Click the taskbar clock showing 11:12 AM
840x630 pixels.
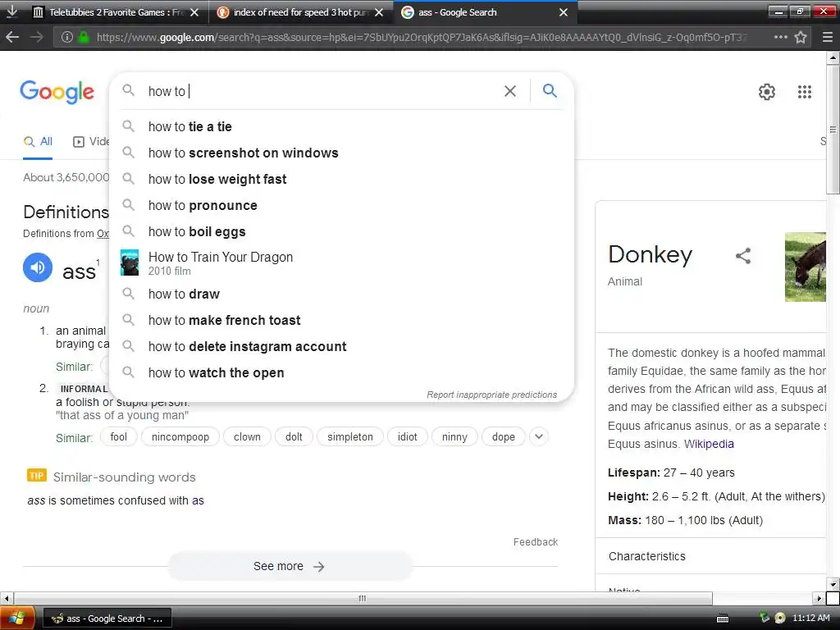point(811,619)
